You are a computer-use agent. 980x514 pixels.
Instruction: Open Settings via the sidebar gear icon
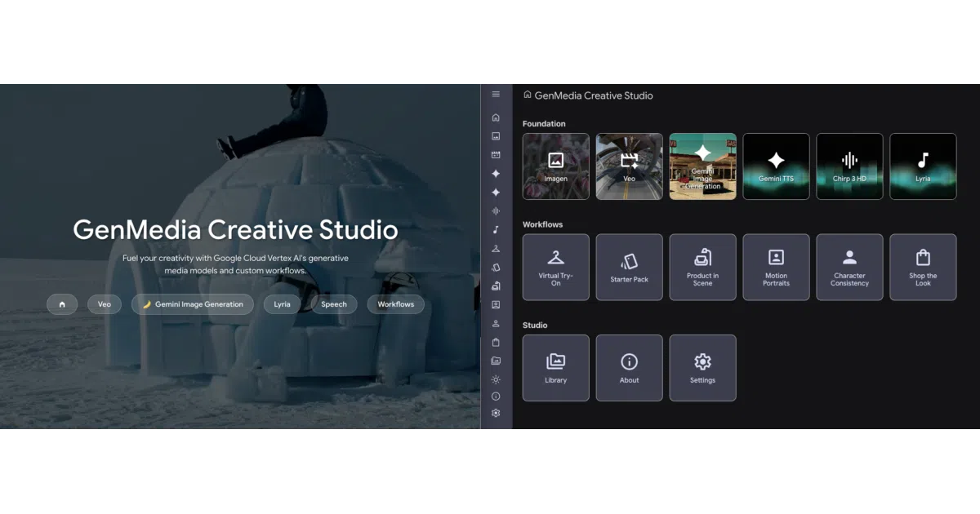(x=496, y=414)
